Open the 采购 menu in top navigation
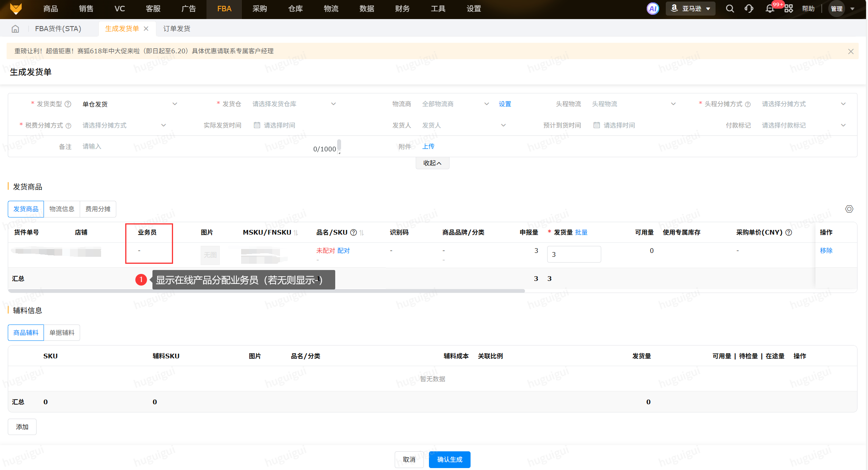 coord(259,9)
